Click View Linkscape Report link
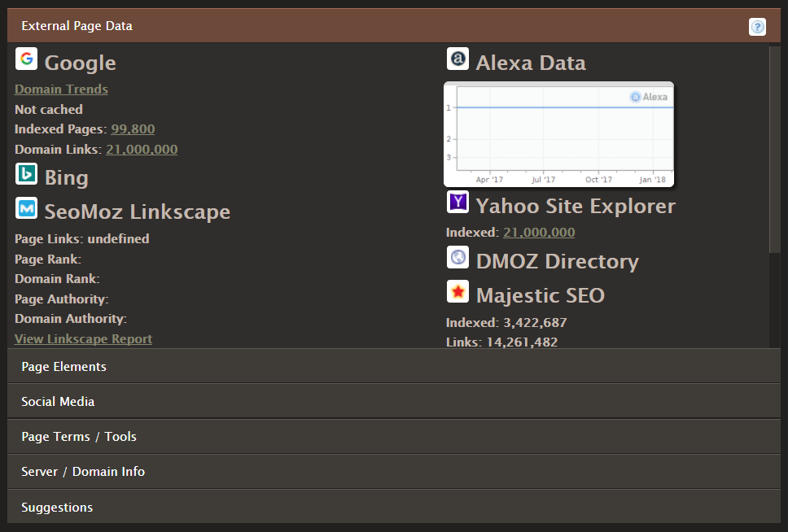This screenshot has width=788, height=532. point(83,339)
